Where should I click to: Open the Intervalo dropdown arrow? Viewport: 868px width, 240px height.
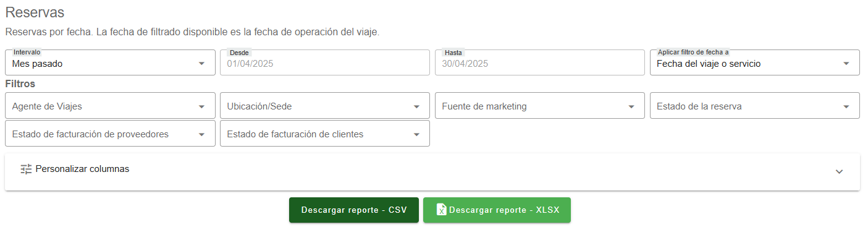coord(201,63)
